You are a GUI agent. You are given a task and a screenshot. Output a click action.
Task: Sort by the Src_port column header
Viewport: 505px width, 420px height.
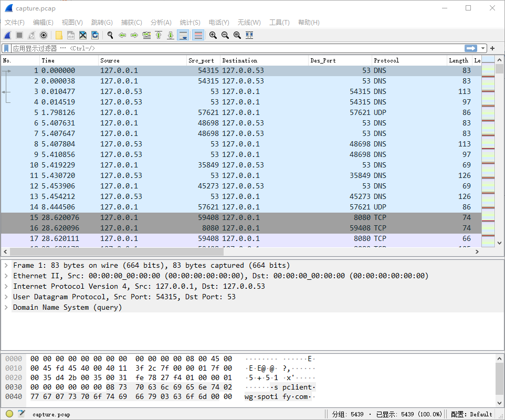203,60
